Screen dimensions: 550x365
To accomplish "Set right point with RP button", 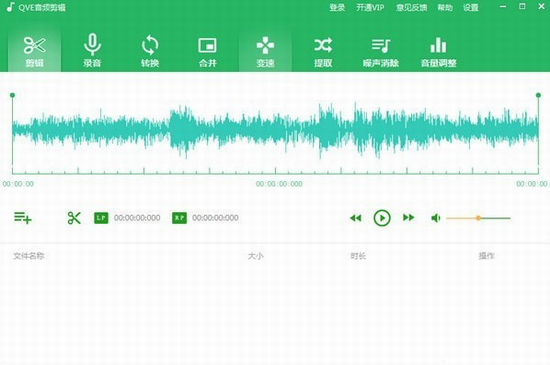I will 179,218.
